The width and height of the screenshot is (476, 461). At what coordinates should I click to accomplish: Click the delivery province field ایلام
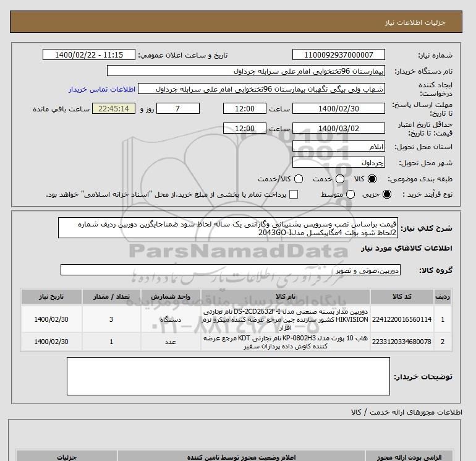tap(339, 147)
